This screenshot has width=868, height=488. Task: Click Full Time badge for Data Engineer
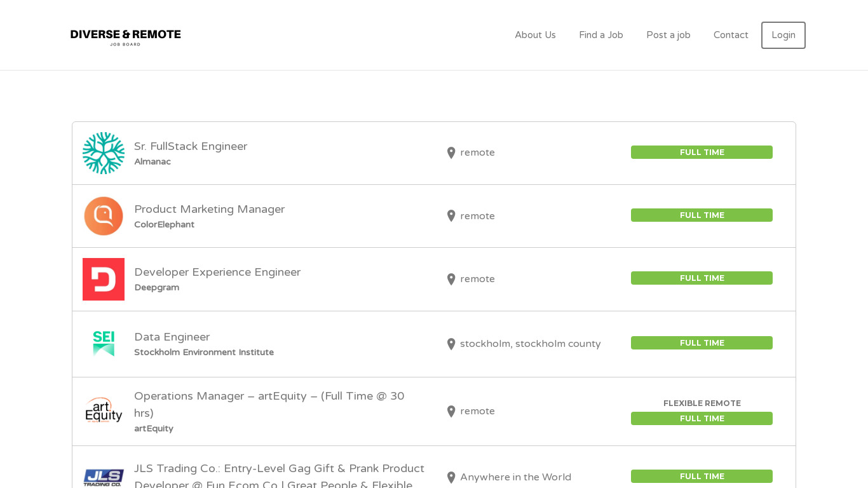(x=702, y=343)
